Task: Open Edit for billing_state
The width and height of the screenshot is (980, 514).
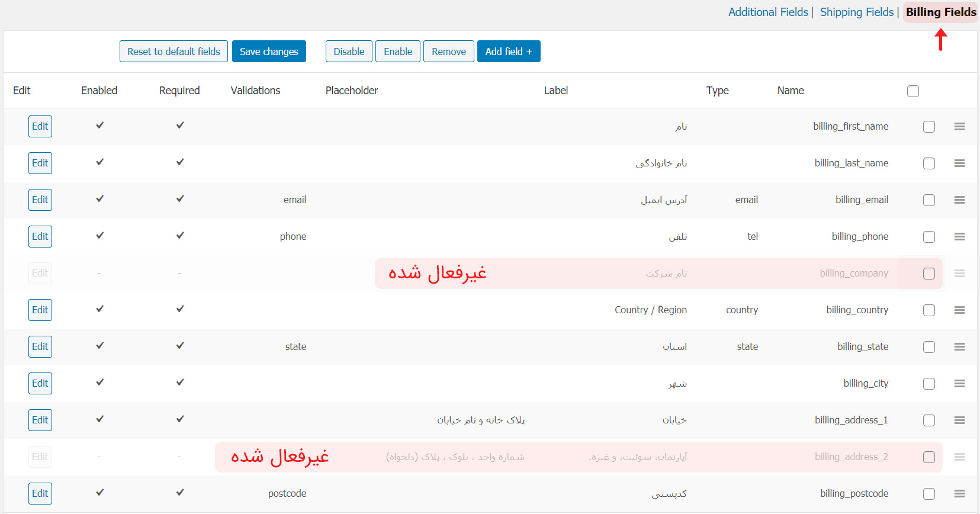Action: 40,347
